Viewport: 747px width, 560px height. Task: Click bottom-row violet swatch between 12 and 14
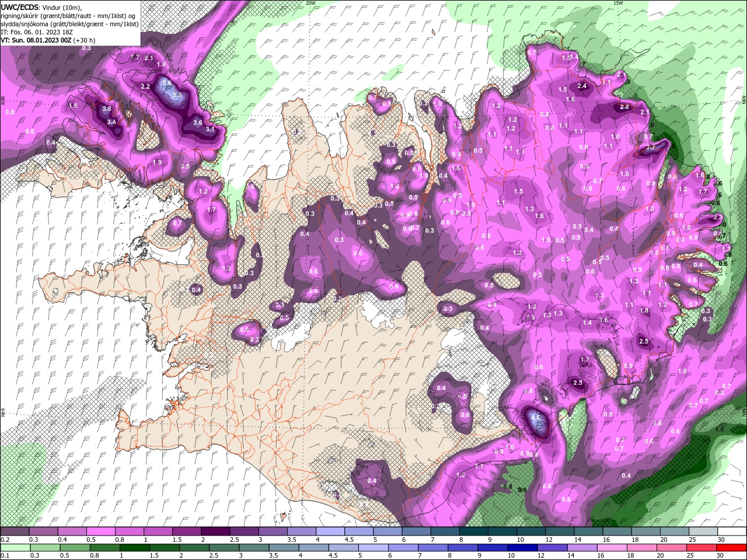(x=553, y=547)
